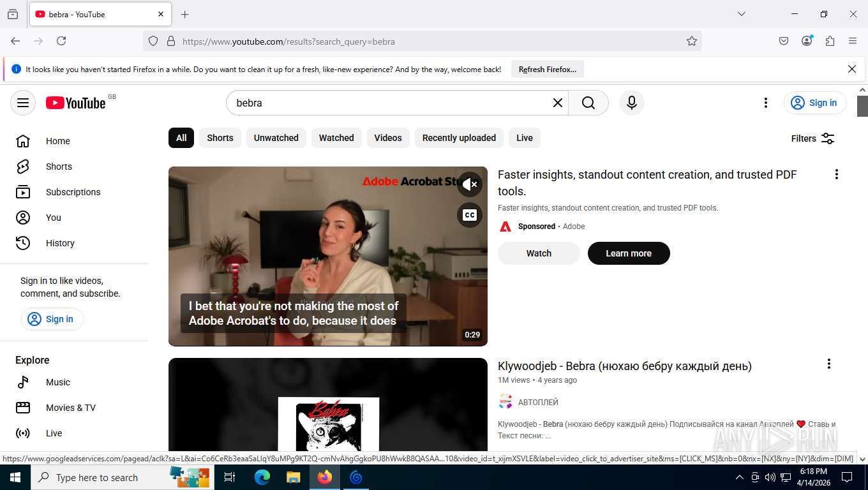Click the Refresh Firefox button

pos(548,70)
